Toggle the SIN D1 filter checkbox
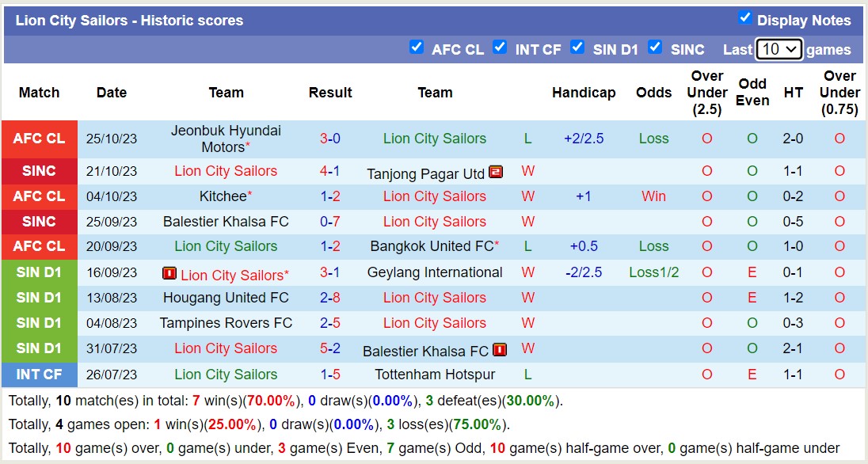The width and height of the screenshot is (868, 464). 577,47
